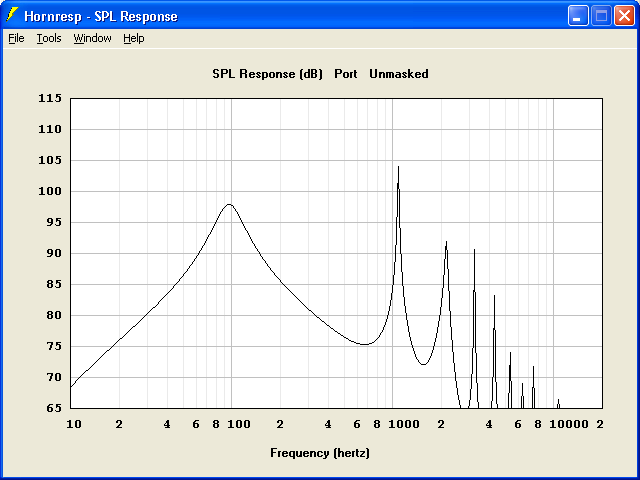Close the Hornresp SPL Response window
Viewport: 640px width, 480px height.
(624, 16)
